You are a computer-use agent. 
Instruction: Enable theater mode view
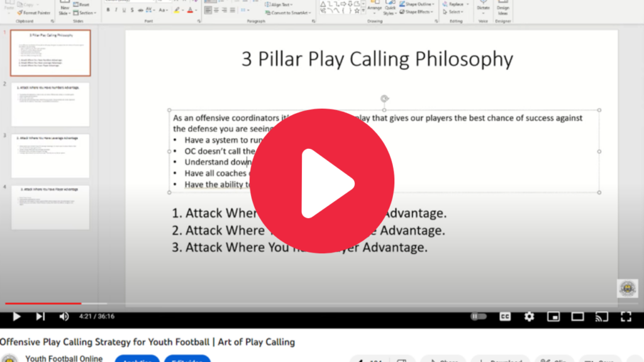coord(577,317)
